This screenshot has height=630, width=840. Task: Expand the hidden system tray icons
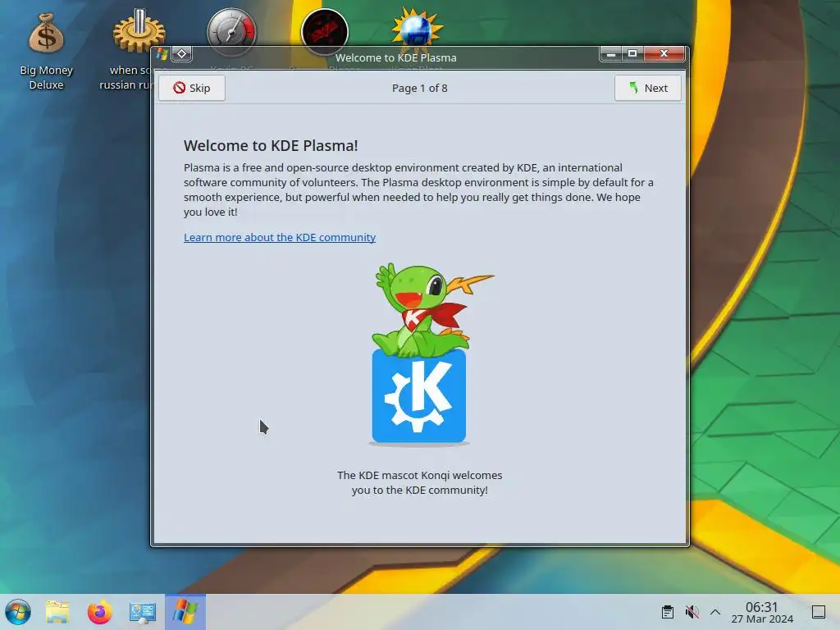[x=715, y=612]
